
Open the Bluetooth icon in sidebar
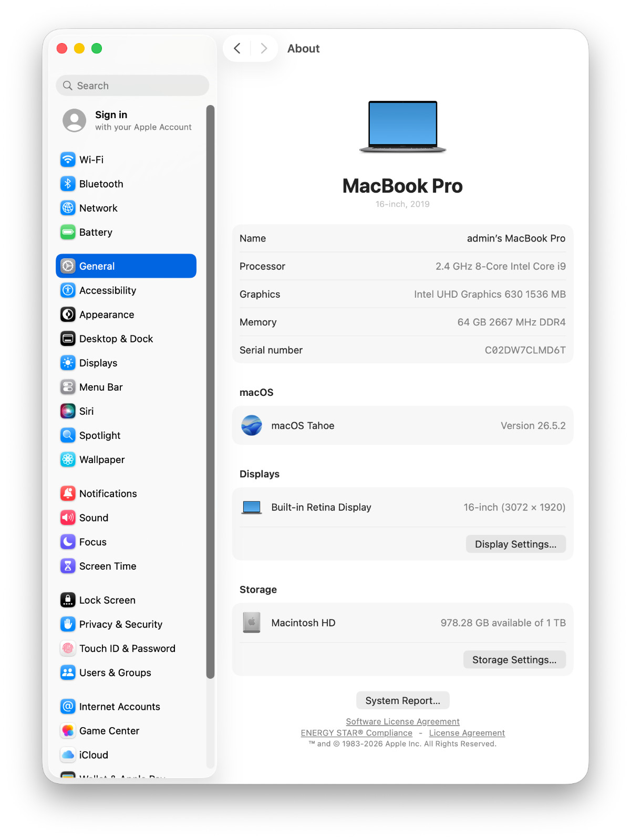coord(68,184)
